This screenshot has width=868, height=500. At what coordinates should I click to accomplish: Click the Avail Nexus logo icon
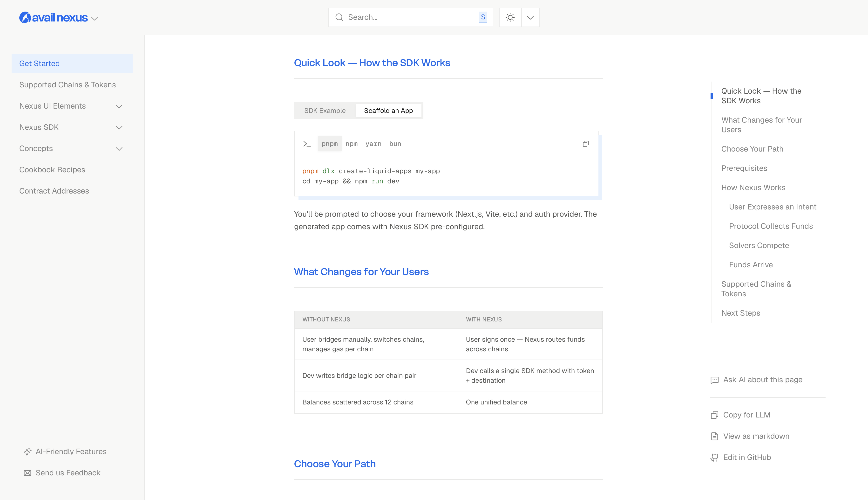(25, 18)
